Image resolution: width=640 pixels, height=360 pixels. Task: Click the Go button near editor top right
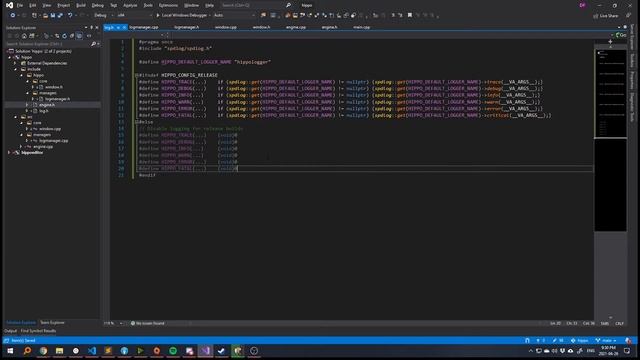621,36
